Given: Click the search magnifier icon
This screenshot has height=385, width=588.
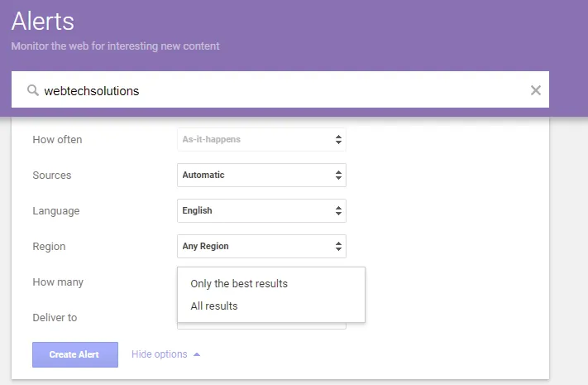Looking at the screenshot, I should click(x=33, y=90).
